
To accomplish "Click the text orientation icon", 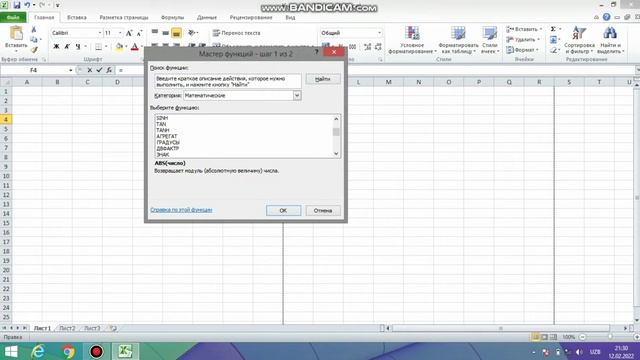I will click(192, 33).
